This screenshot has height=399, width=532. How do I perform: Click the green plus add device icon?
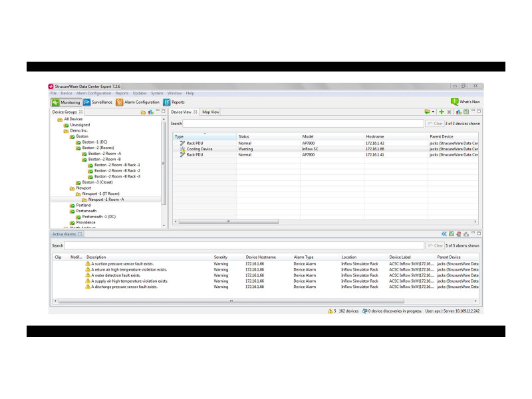point(442,112)
